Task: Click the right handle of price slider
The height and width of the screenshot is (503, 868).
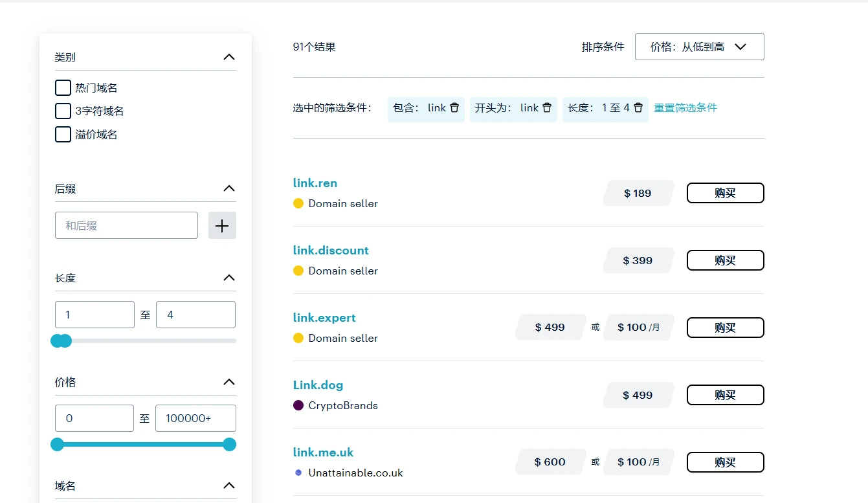Action: pyautogui.click(x=229, y=444)
